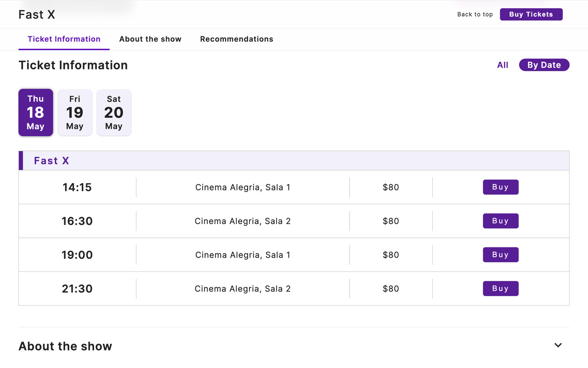Click the $80 price in the 16:30 row
588x368 pixels.
tap(391, 221)
